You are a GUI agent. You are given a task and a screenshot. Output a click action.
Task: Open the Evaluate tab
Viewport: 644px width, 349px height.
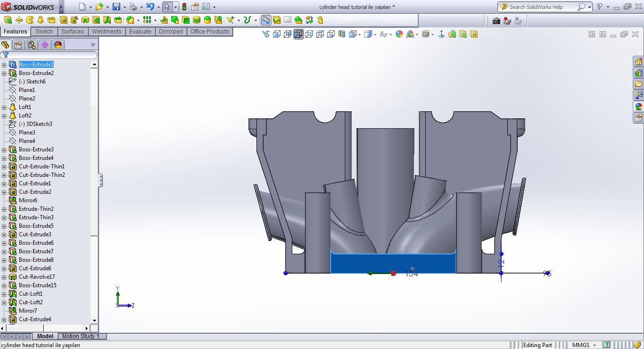point(140,32)
